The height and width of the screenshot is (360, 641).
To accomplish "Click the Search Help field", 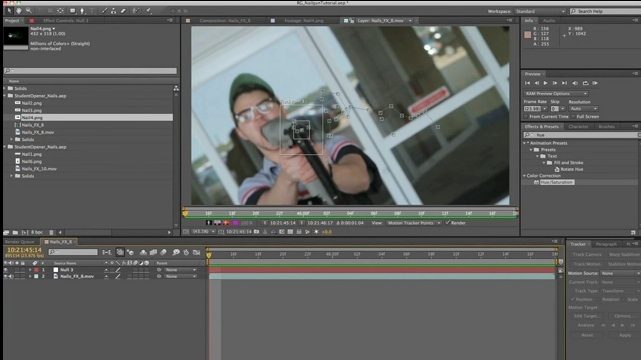I will (605, 11).
